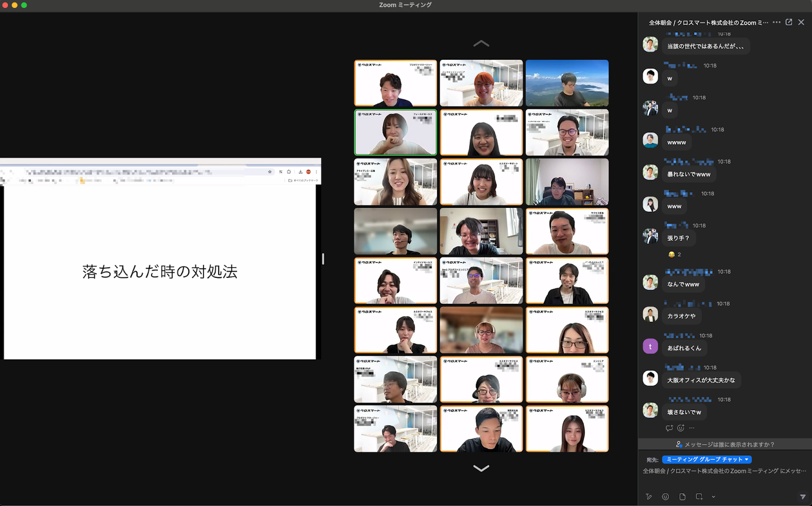Send the chat message
This screenshot has height=506, width=812.
[x=803, y=496]
